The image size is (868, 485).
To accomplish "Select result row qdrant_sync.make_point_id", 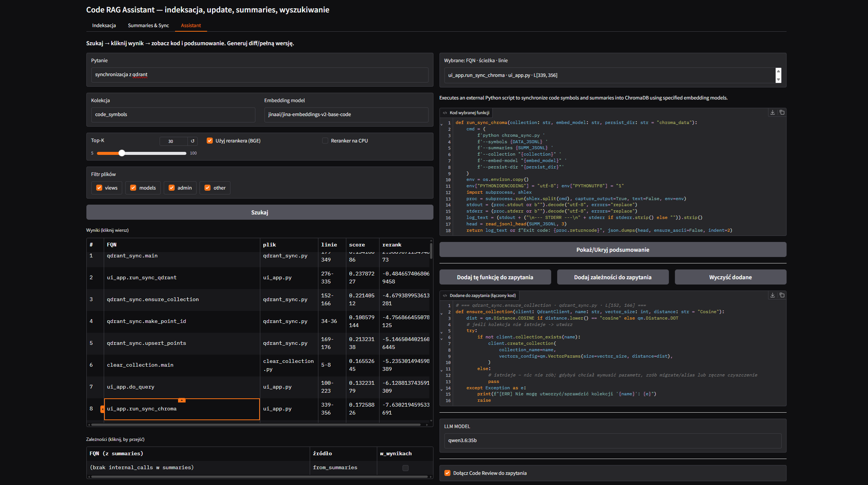I will [258, 321].
